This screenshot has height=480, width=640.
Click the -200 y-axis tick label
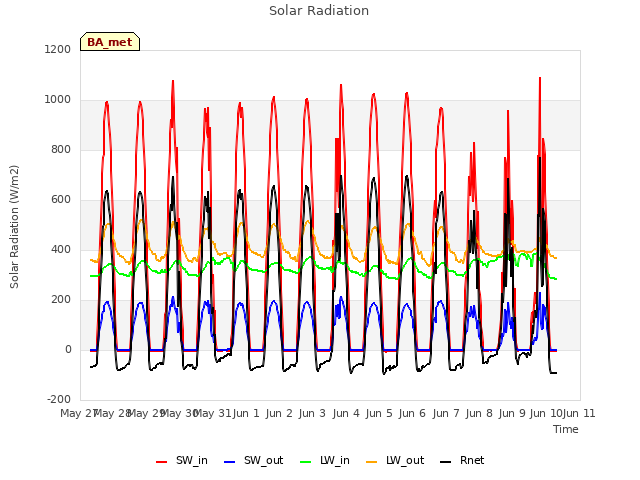click(59, 399)
